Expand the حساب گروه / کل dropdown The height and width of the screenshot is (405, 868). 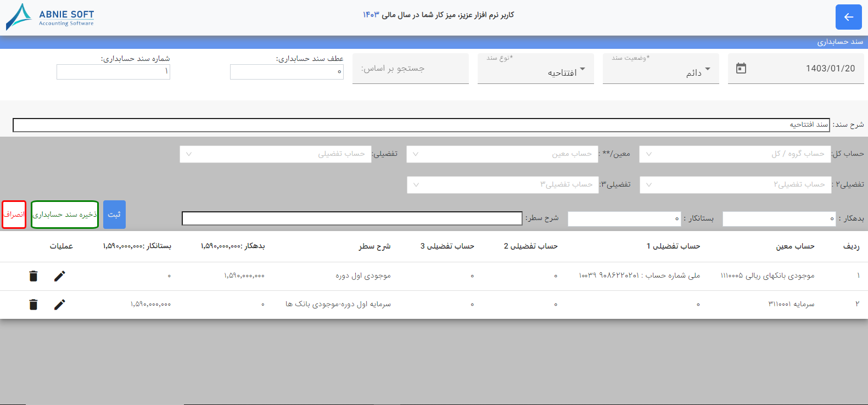click(x=735, y=154)
